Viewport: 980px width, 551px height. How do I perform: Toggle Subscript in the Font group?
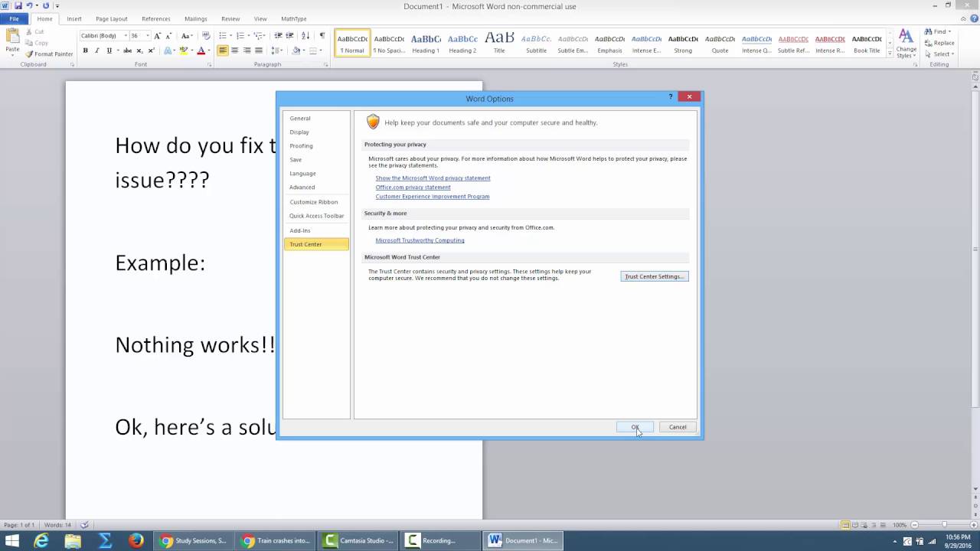(139, 51)
